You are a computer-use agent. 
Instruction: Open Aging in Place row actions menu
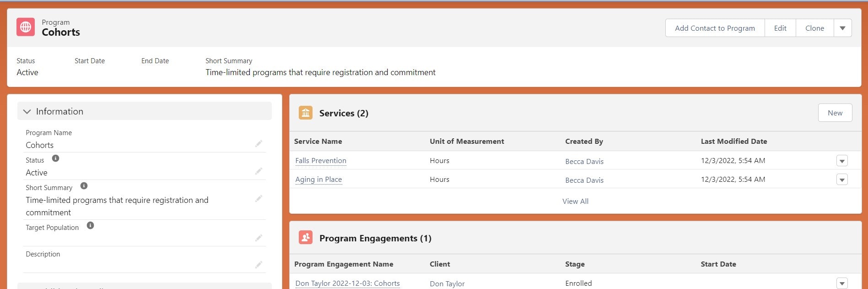[x=842, y=180]
